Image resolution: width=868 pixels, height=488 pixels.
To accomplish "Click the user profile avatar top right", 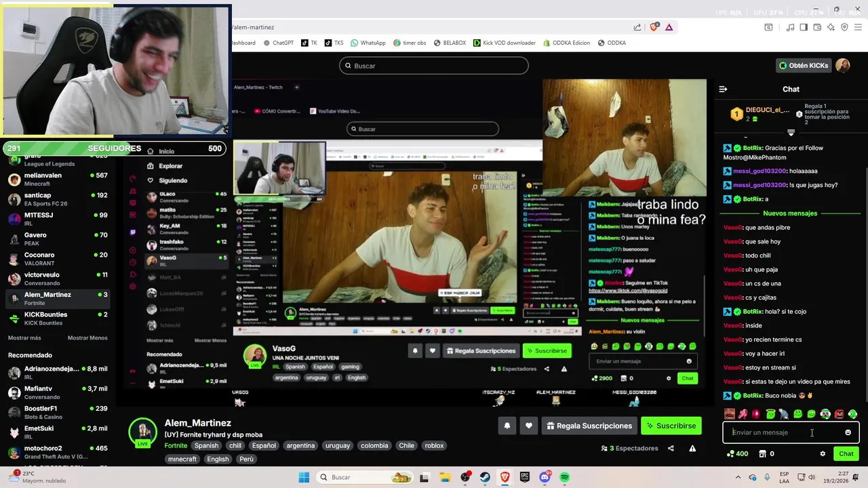I will click(842, 65).
